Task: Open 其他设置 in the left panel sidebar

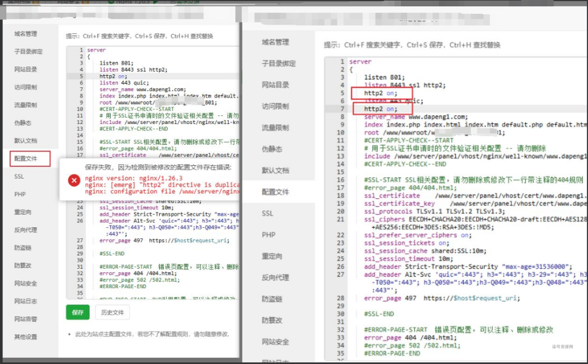Action: pyautogui.click(x=26, y=336)
